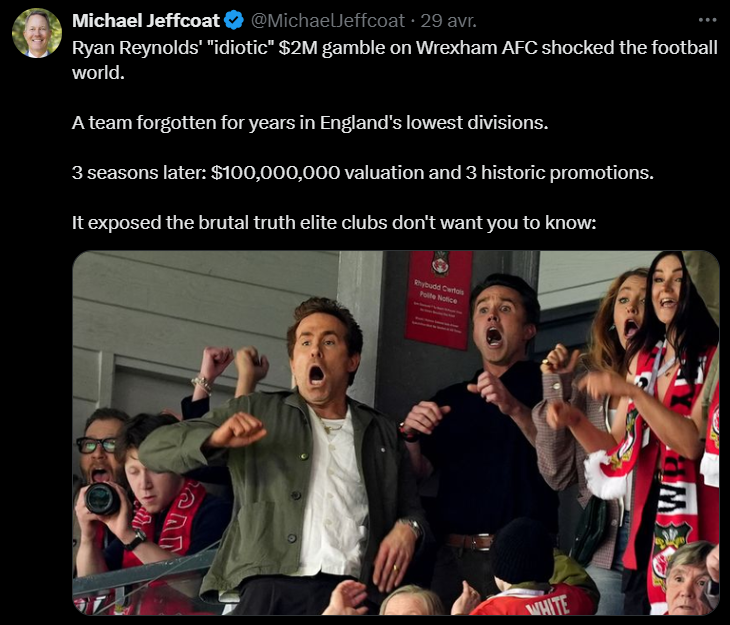Open the attached Wrexham celebration photo
This screenshot has width=730, height=625.
(x=396, y=433)
